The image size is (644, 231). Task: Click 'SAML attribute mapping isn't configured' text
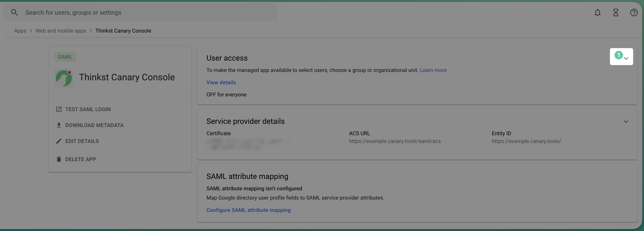click(x=254, y=188)
